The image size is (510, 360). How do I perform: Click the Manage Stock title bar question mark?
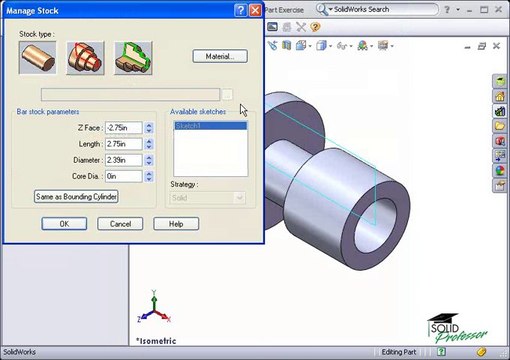(240, 10)
